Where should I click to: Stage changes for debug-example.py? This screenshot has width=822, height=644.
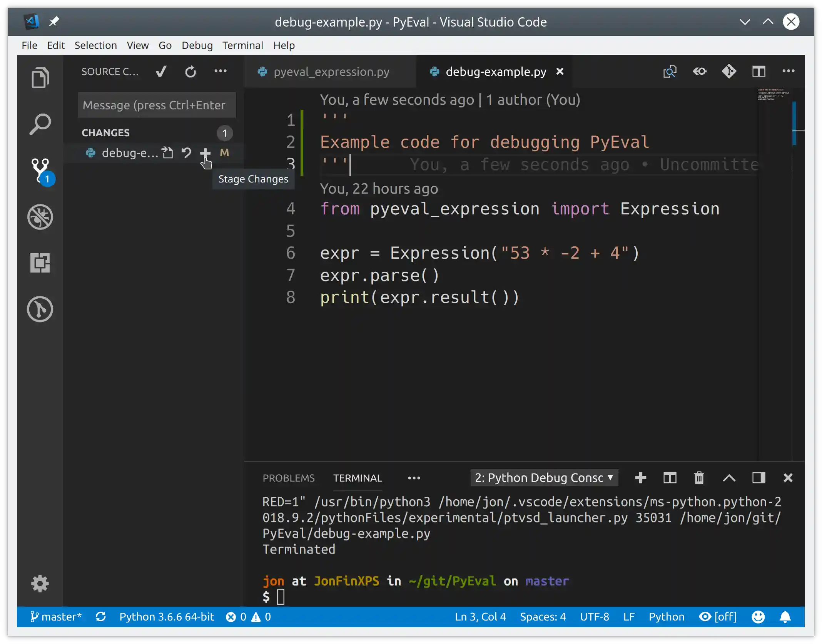pyautogui.click(x=205, y=153)
